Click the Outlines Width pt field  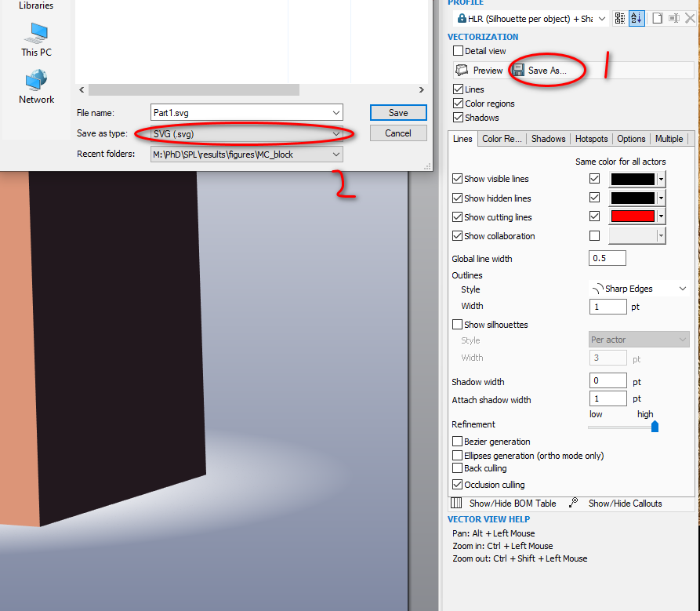tap(608, 307)
